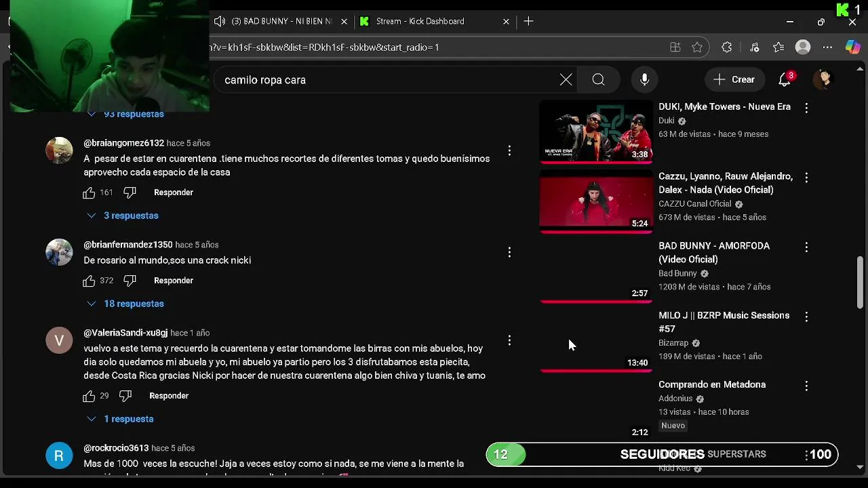Image resolution: width=868 pixels, height=488 pixels.
Task: Reply to braiangomez6132 with Responder
Action: [x=174, y=192]
